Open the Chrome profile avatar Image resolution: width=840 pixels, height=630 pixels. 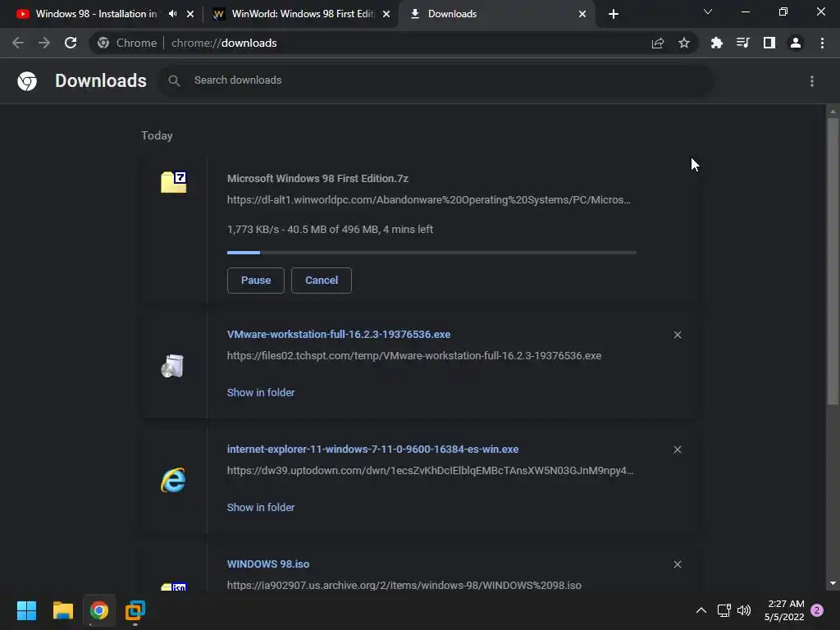coord(796,43)
